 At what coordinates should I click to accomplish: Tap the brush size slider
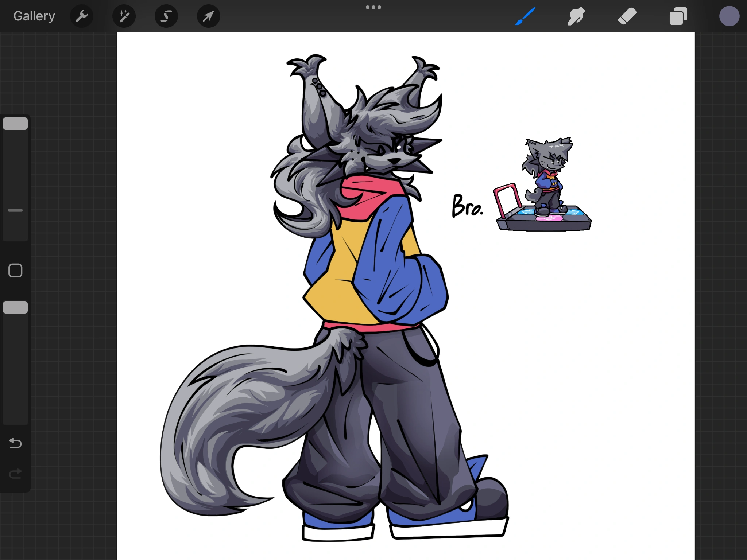(x=15, y=124)
